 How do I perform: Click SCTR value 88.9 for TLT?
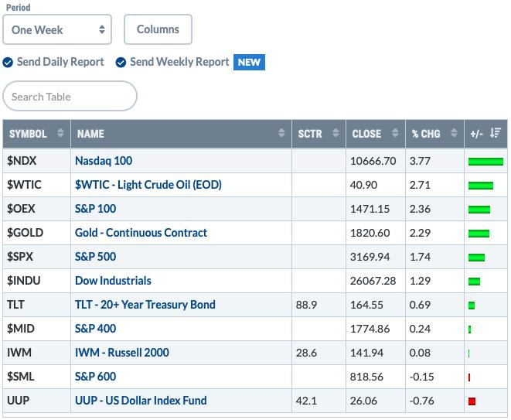(x=306, y=305)
